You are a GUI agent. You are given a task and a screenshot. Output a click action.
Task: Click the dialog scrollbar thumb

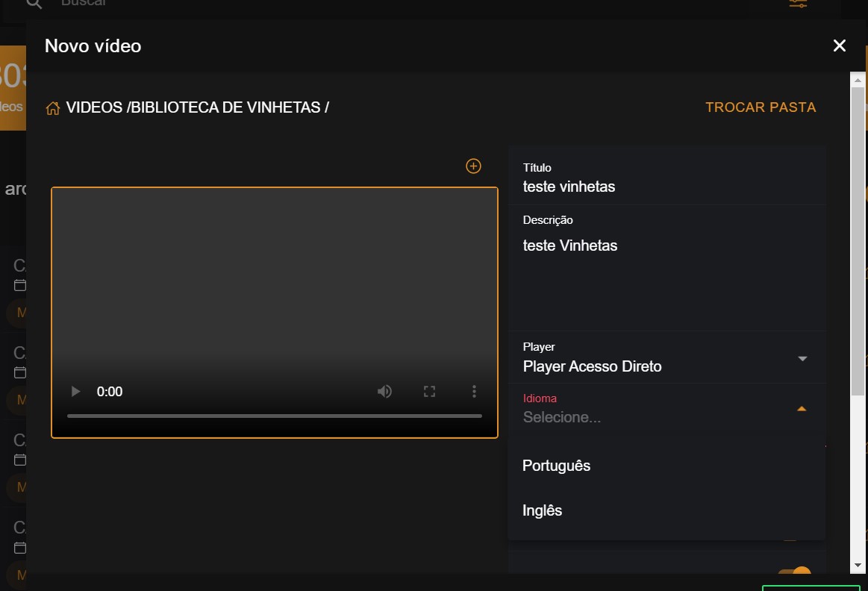(858, 241)
